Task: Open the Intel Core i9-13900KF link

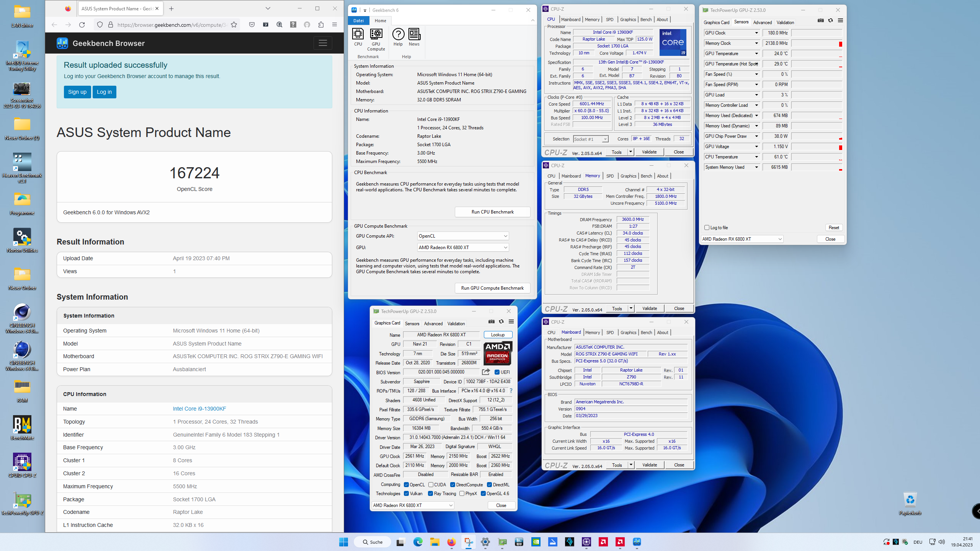Action: pos(199,409)
